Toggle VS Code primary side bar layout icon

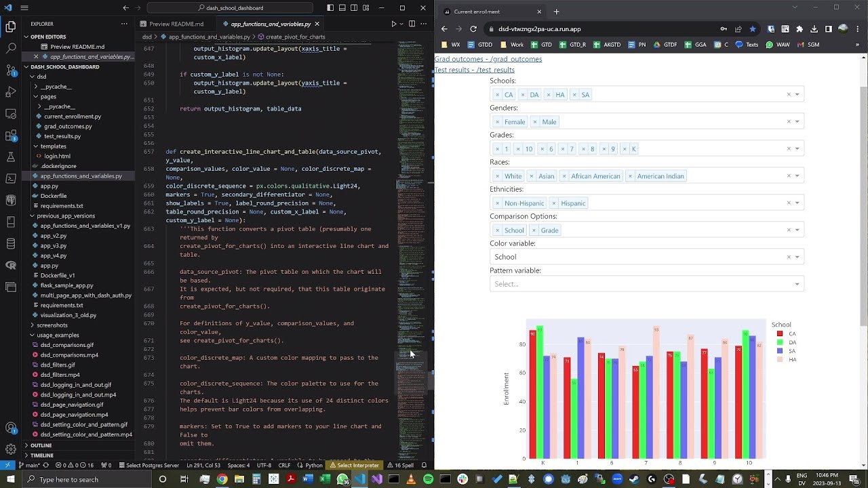(330, 8)
